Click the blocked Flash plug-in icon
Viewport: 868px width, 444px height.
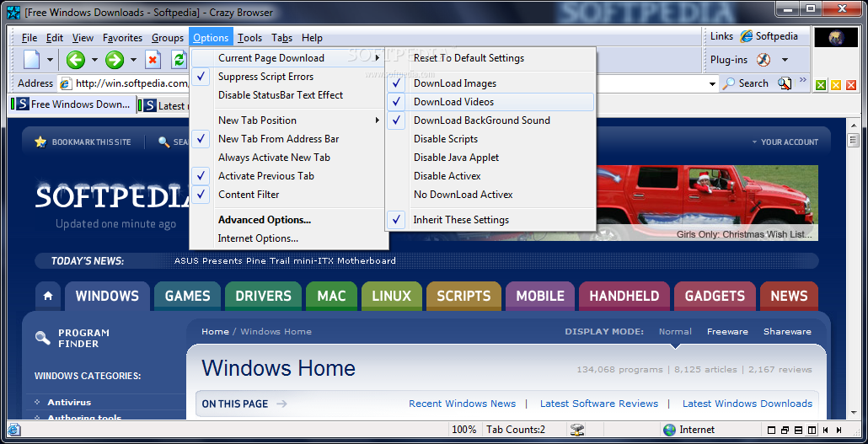pos(763,59)
